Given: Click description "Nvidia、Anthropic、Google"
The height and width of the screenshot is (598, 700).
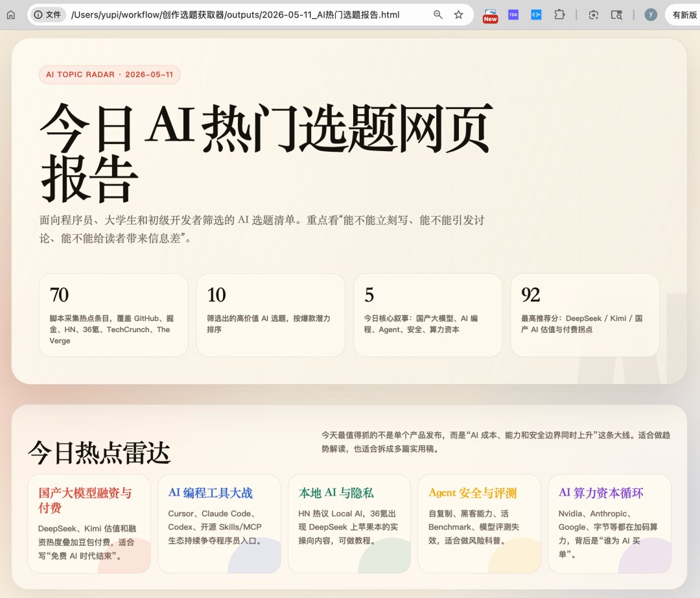Looking at the screenshot, I should click(x=607, y=534).
